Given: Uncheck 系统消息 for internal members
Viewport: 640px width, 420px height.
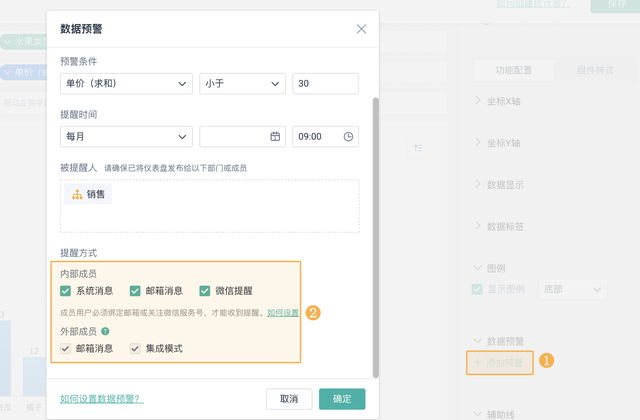Looking at the screenshot, I should pyautogui.click(x=65, y=291).
